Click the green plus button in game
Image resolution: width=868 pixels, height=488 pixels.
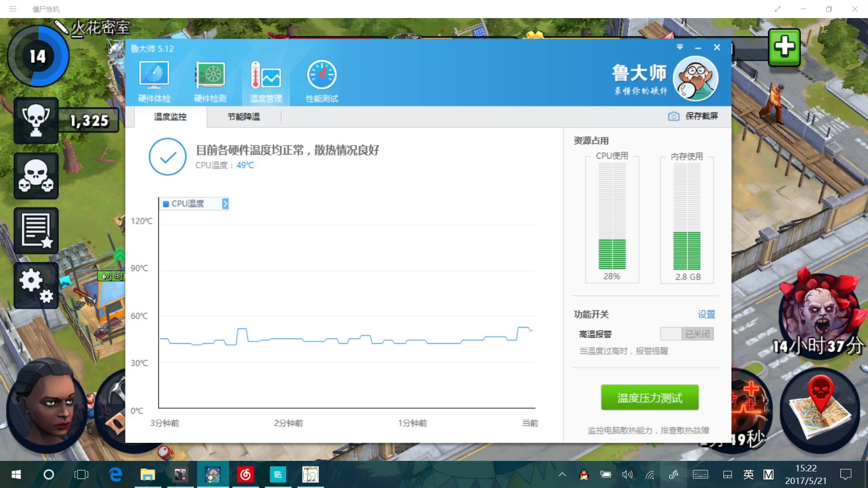pos(784,47)
